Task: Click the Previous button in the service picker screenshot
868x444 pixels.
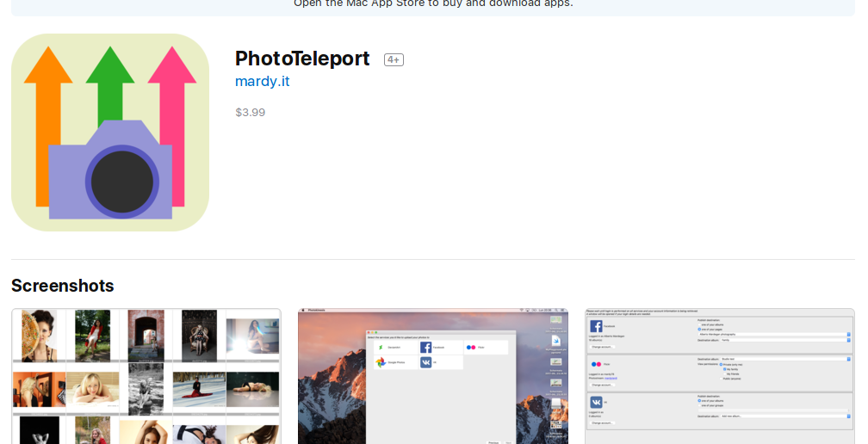Action: (493, 442)
